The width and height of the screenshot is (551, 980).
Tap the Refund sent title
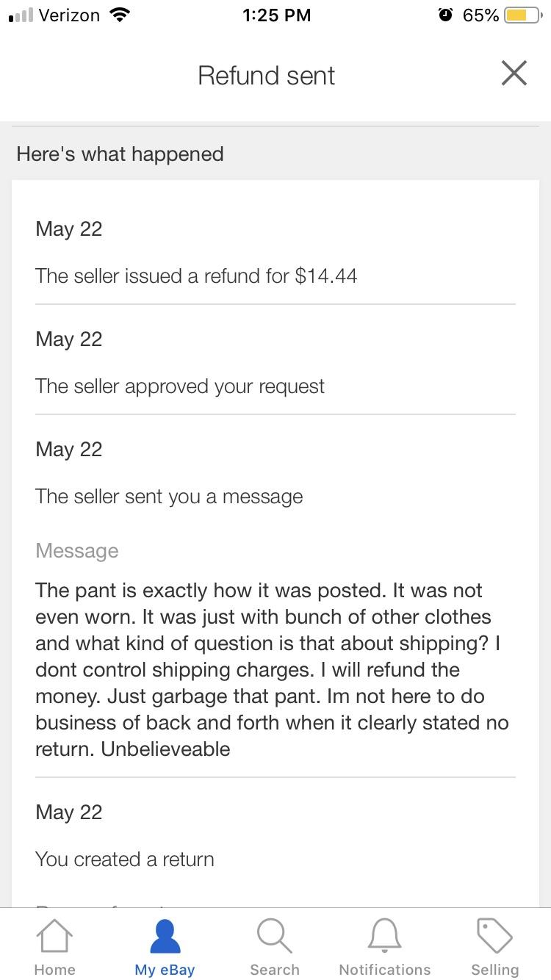pos(265,75)
